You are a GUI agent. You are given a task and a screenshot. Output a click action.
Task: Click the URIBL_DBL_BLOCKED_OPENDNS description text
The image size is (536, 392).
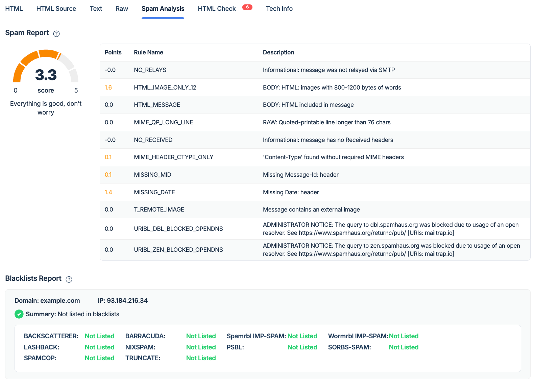(391, 229)
